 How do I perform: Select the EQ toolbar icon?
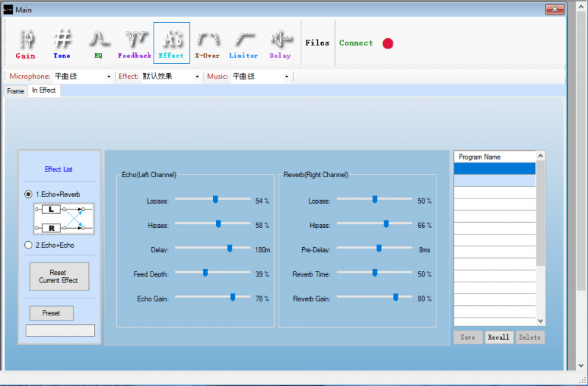pyautogui.click(x=98, y=43)
